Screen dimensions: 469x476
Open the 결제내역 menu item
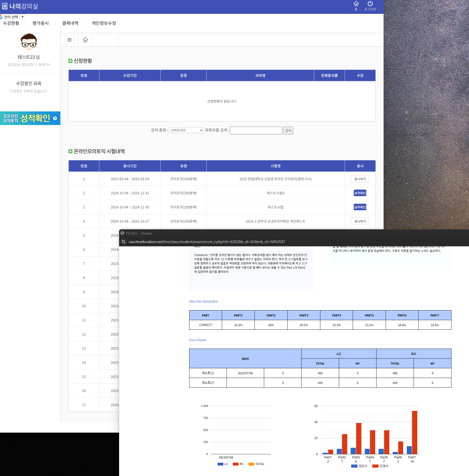click(x=70, y=23)
